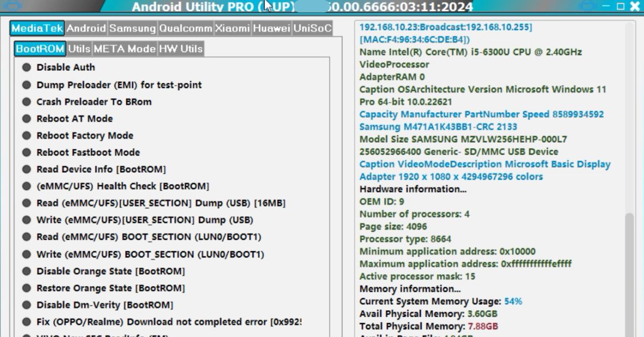Select Reboot Factory Mode
This screenshot has height=337, width=644.
point(78,136)
